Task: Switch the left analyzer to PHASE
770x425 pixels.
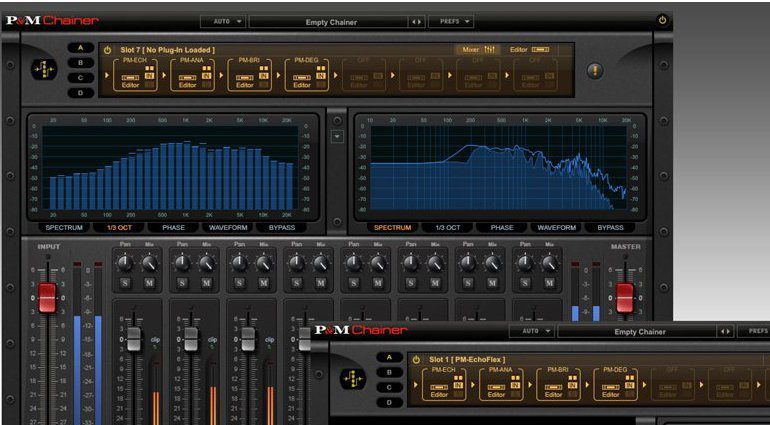Action: pyautogui.click(x=173, y=227)
